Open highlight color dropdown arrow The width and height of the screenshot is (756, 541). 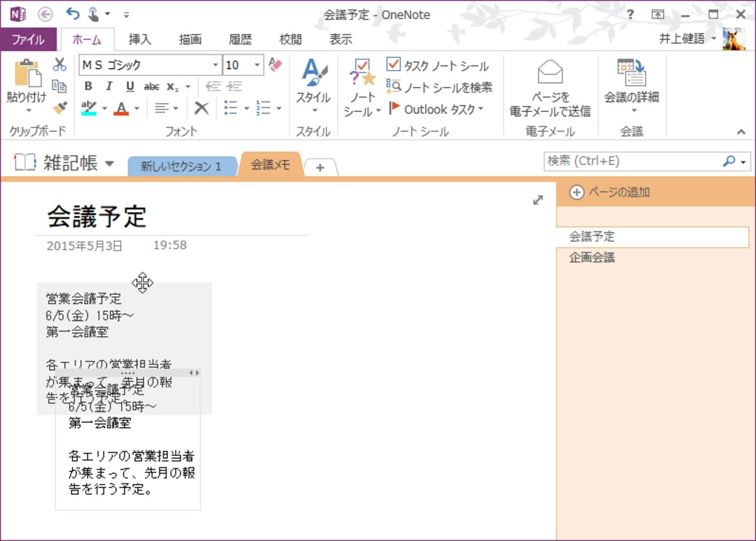[x=105, y=108]
